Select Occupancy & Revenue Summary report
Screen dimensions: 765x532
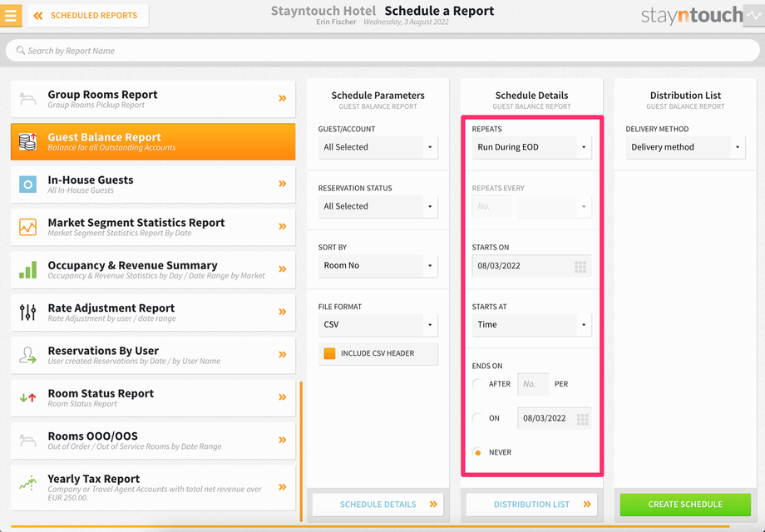point(153,269)
